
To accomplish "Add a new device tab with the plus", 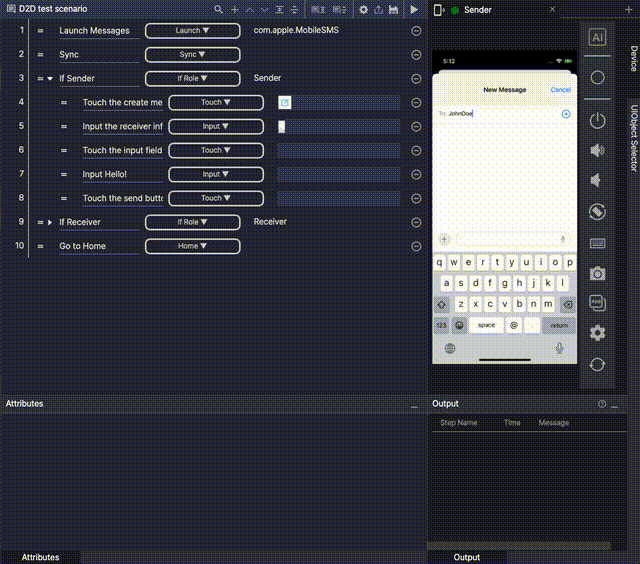I will pyautogui.click(x=629, y=9).
